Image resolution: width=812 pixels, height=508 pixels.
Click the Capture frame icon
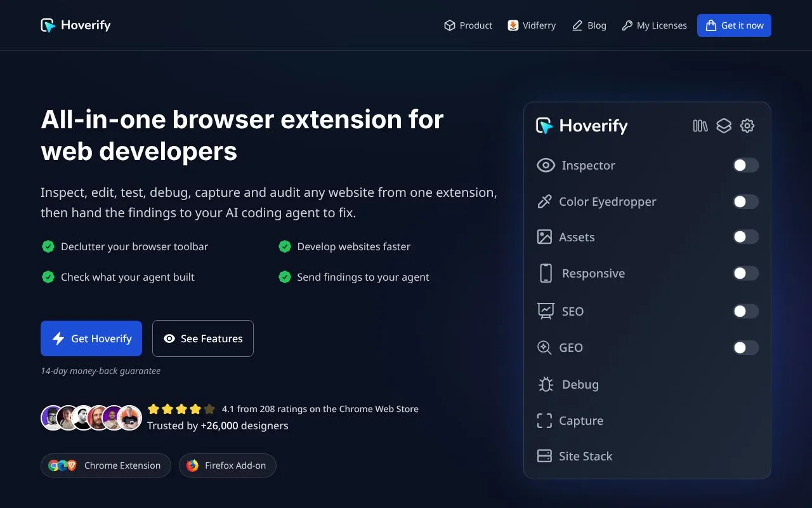[x=544, y=420]
